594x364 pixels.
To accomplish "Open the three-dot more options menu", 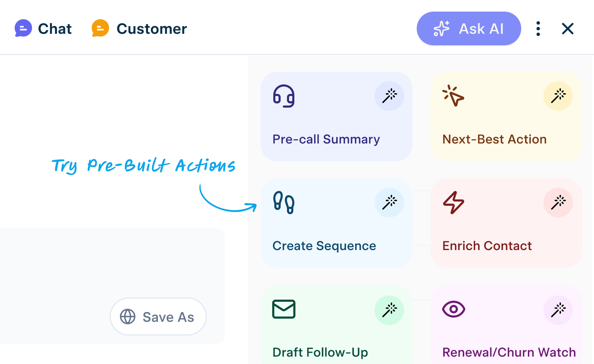I will [538, 28].
